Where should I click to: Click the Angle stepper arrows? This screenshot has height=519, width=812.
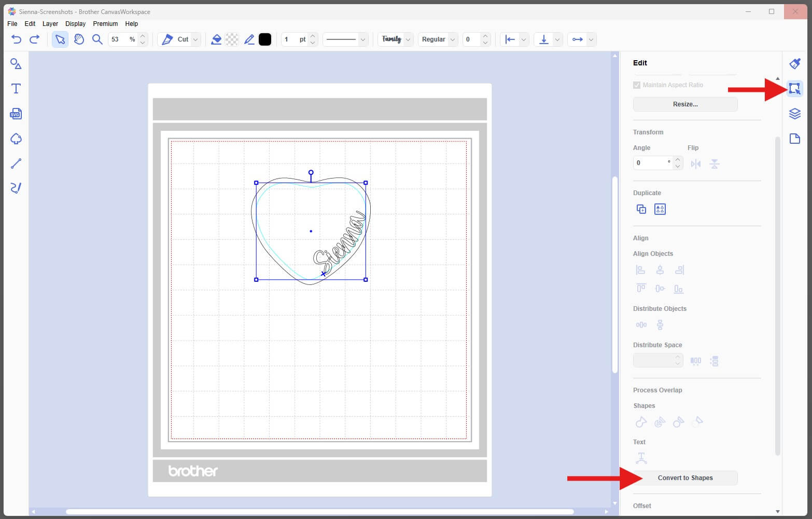678,163
